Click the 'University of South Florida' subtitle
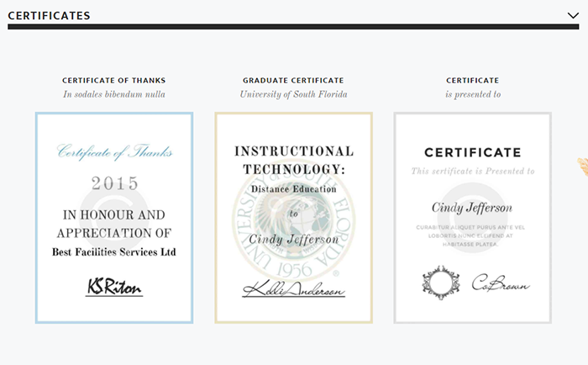 coord(293,94)
